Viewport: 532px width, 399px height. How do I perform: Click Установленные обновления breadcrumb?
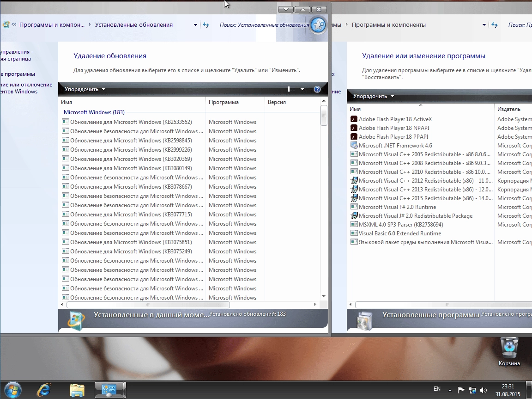tap(133, 25)
